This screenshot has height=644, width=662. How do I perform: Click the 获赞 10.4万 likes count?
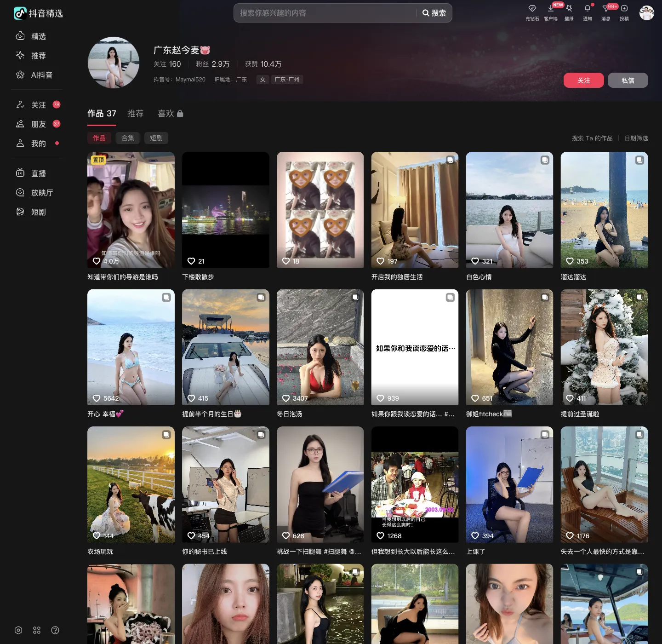(263, 64)
